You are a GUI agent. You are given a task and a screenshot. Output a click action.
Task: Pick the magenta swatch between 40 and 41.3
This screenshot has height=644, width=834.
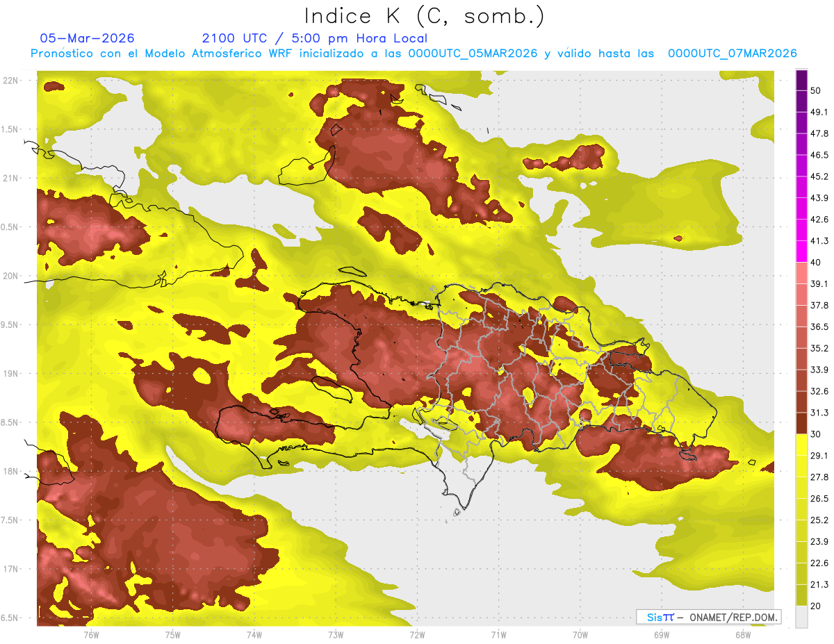(x=802, y=251)
